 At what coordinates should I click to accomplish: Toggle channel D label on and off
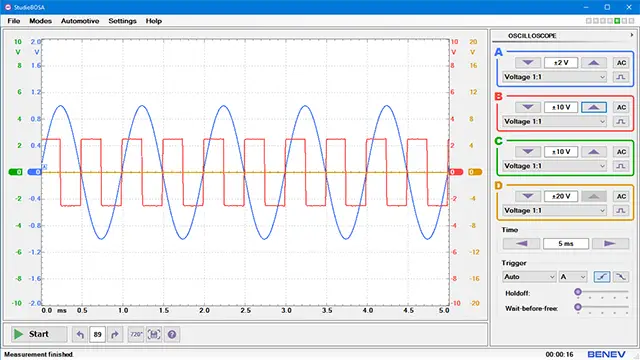tap(498, 186)
